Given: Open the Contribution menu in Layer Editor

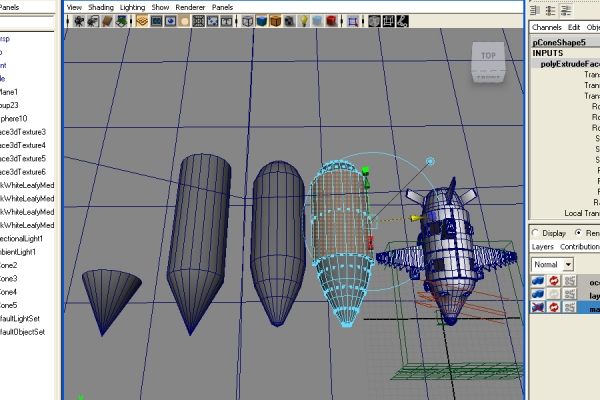Looking at the screenshot, I should [x=580, y=247].
